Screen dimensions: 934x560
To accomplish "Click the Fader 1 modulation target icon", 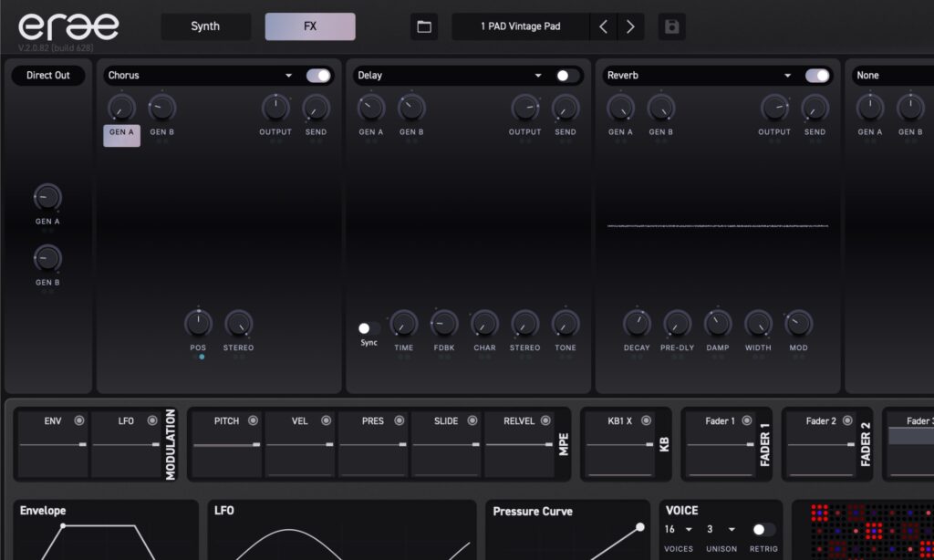I will (x=747, y=420).
